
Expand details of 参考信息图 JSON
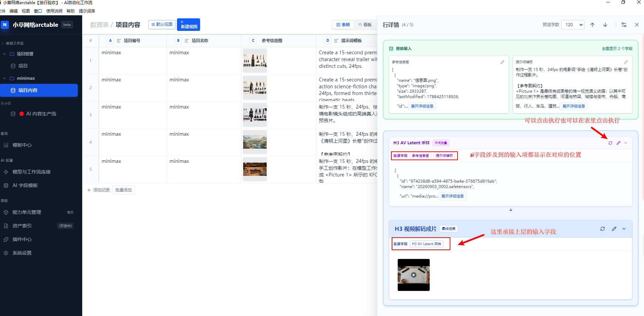[422, 106]
